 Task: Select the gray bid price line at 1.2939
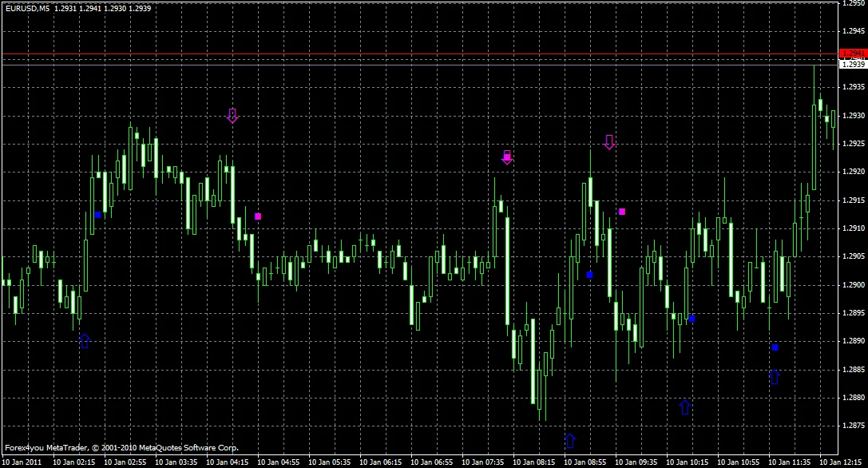click(419, 65)
